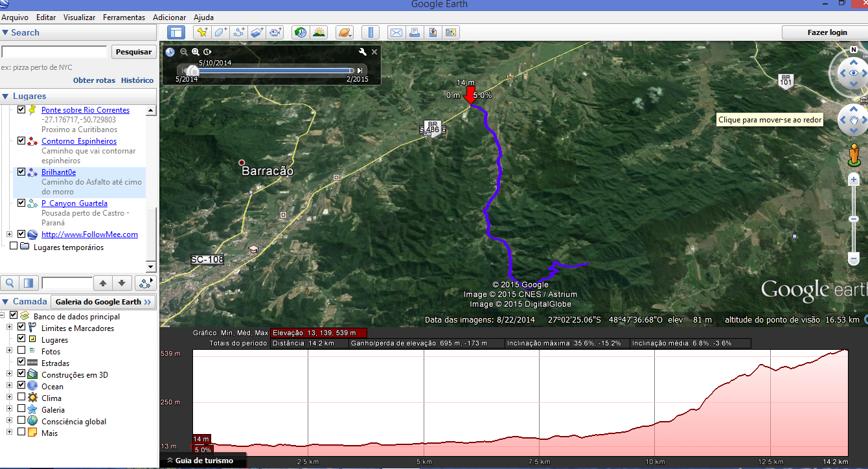Open the Ferramentas menu
This screenshot has width=868, height=469.
point(124,17)
